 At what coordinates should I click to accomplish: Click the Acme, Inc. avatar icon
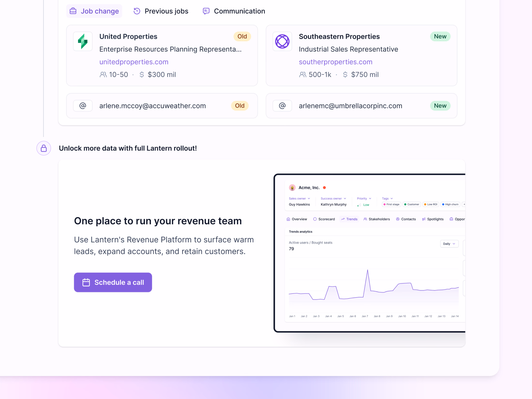tap(292, 188)
